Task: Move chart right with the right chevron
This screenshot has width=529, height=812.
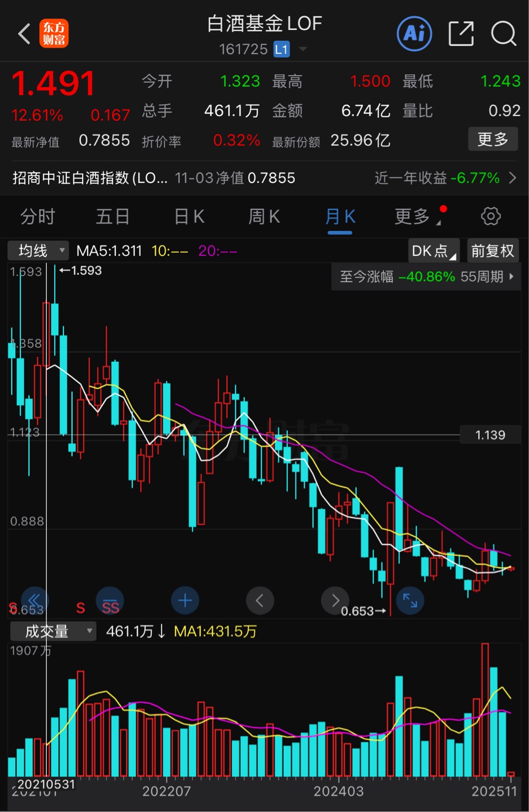Action: (x=335, y=600)
